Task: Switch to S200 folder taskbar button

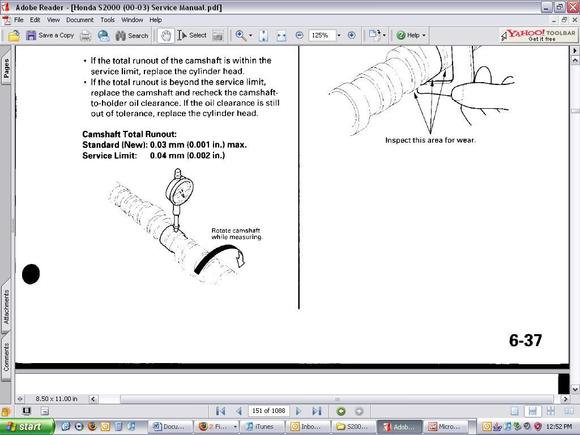Action: (x=353, y=427)
